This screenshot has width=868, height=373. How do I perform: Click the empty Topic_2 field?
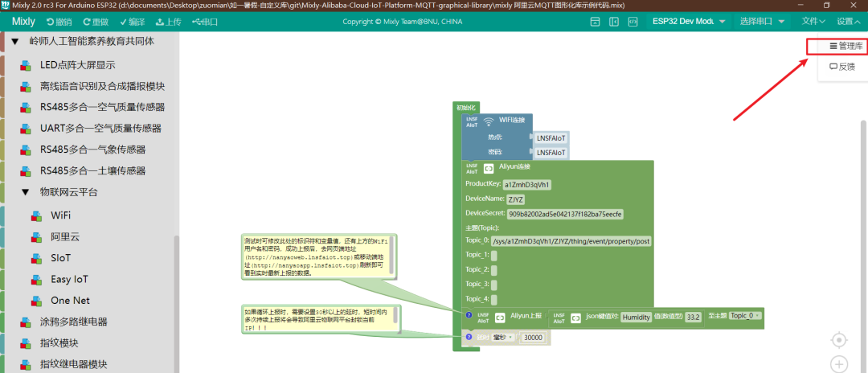point(493,270)
